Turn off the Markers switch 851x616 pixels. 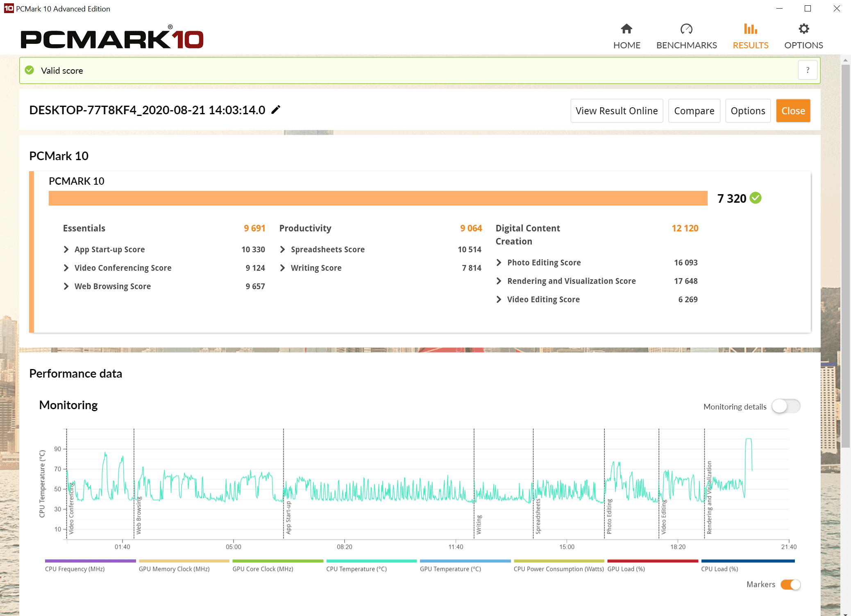pos(790,584)
